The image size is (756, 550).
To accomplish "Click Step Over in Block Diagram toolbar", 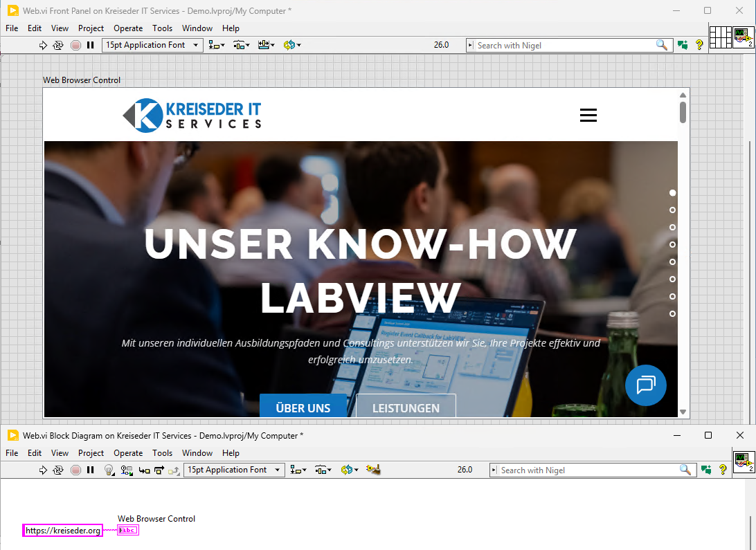I will coord(159,470).
